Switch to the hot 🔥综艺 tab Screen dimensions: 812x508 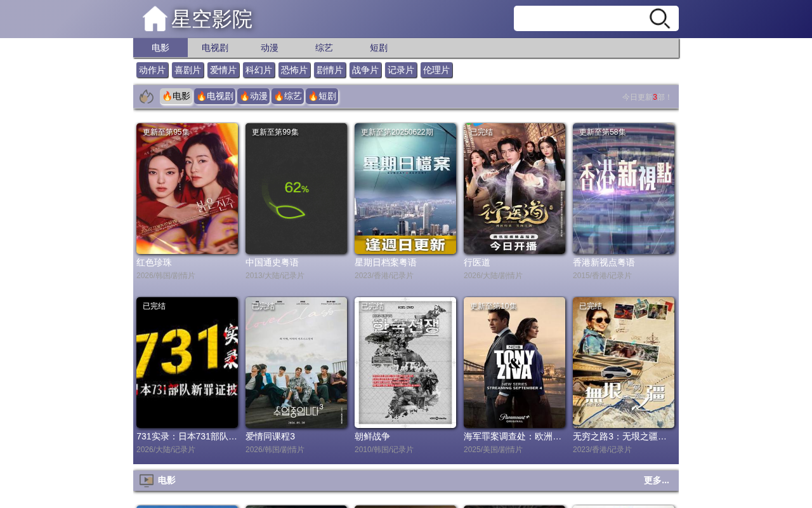(288, 97)
